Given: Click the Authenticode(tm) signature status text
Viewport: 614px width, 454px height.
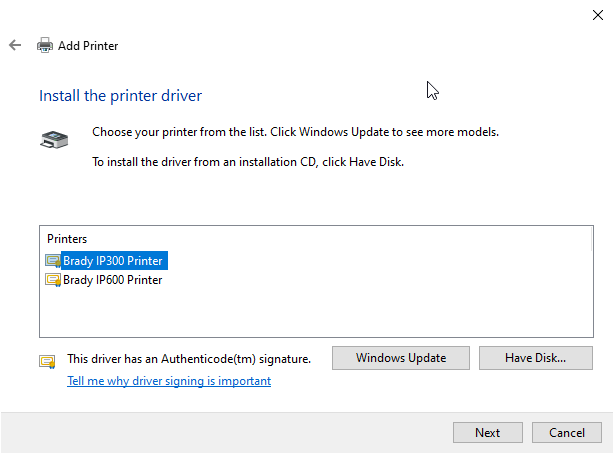Looking at the screenshot, I should (x=189, y=358).
